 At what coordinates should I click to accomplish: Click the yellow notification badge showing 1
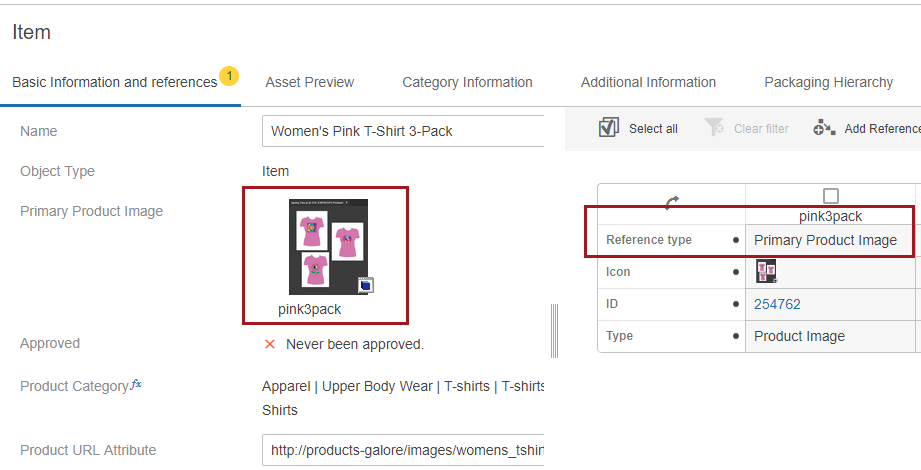pyautogui.click(x=229, y=75)
